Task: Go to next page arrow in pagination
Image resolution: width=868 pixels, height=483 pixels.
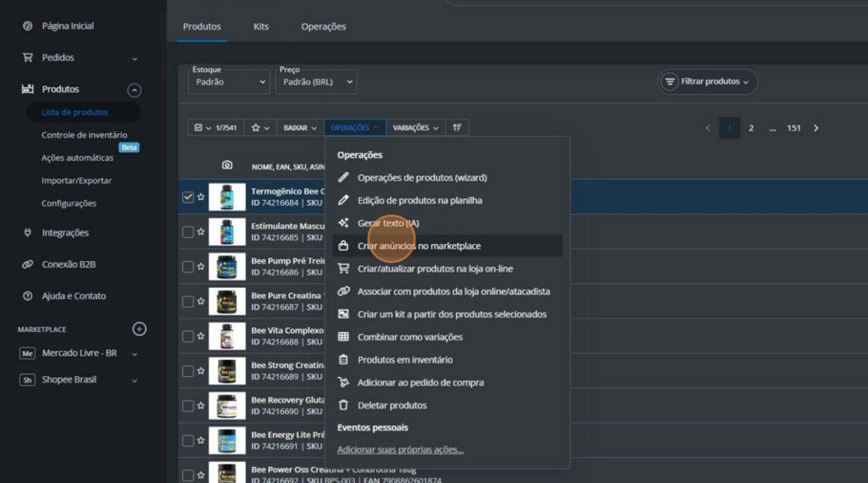Action: point(816,128)
